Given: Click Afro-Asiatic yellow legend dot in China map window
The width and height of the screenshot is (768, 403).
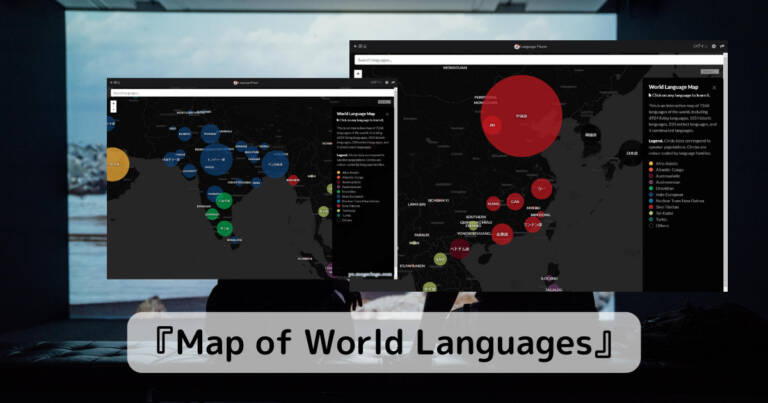Looking at the screenshot, I should tap(651, 164).
